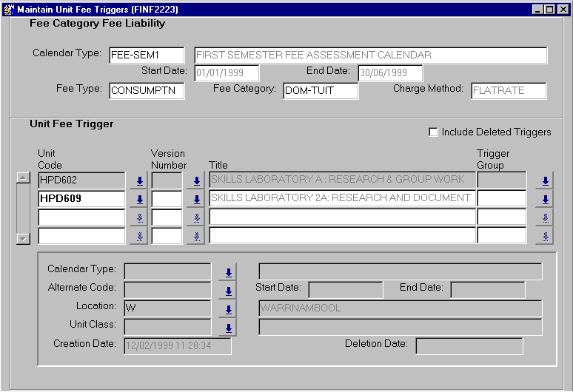Click the lookup arrow beside Unit Code HPD609

tap(138, 199)
